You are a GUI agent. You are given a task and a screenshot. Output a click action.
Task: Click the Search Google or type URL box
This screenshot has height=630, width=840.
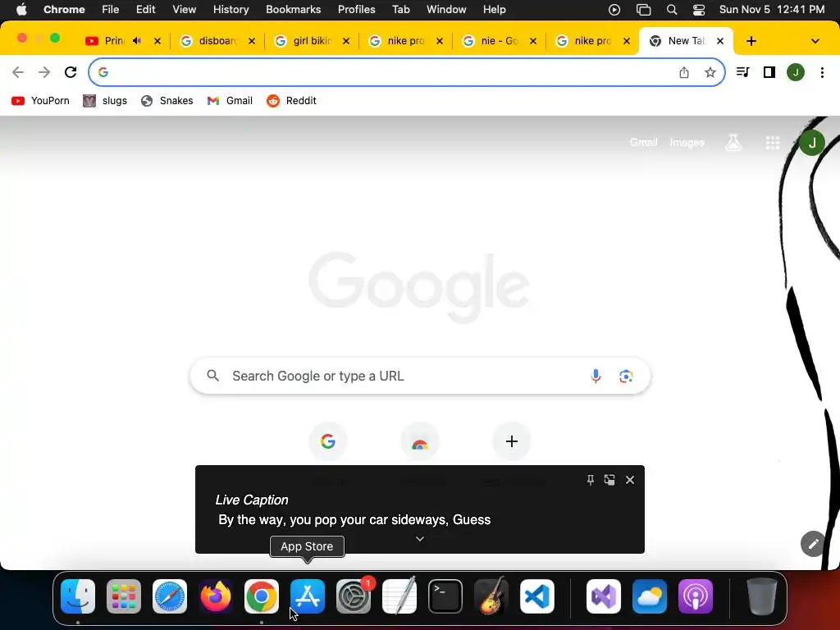point(420,376)
